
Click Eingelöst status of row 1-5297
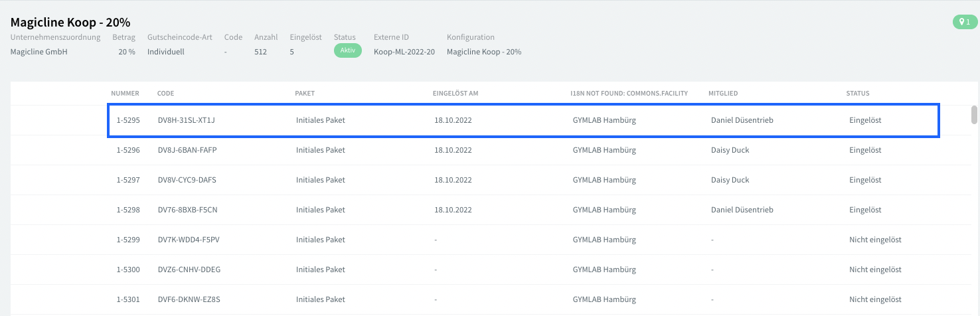[x=865, y=180]
